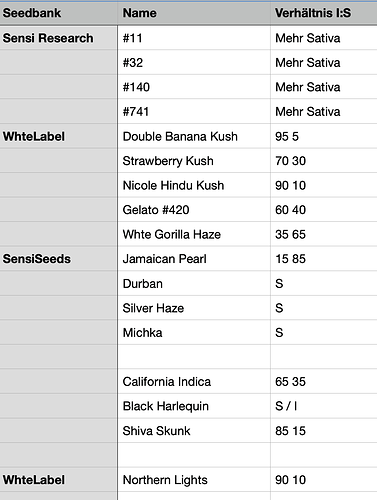
Task: Select the Verhältnis I:S column header
Action: point(324,13)
